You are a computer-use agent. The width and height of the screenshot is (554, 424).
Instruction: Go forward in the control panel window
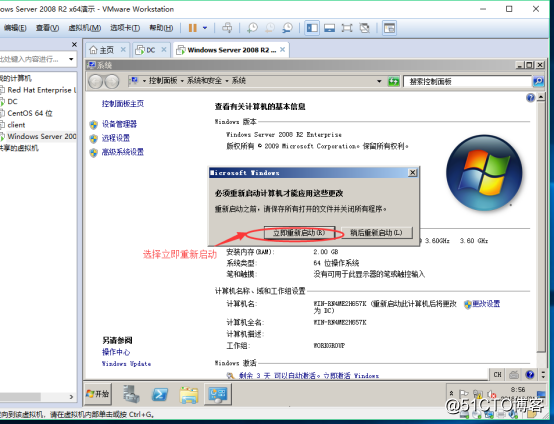112,82
